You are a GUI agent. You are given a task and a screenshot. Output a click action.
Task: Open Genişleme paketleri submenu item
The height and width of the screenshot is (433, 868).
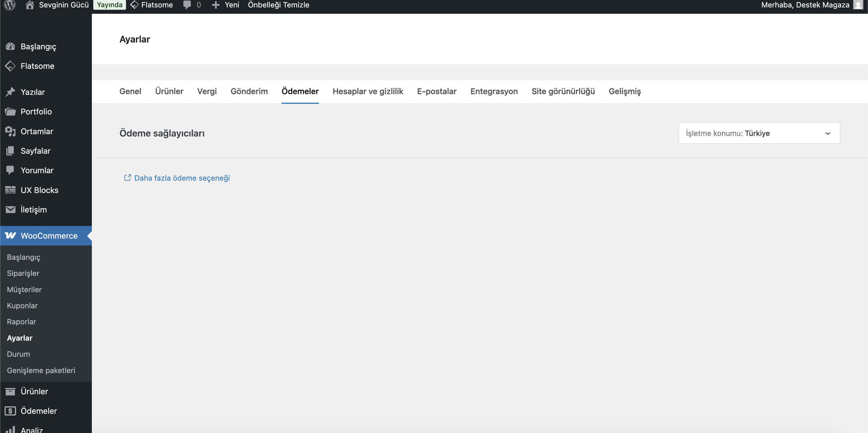(41, 370)
